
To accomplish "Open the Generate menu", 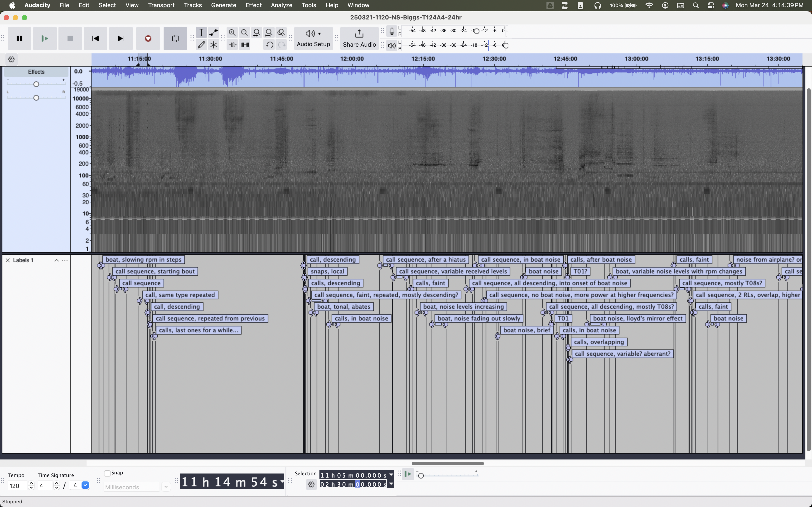I will pos(223,5).
